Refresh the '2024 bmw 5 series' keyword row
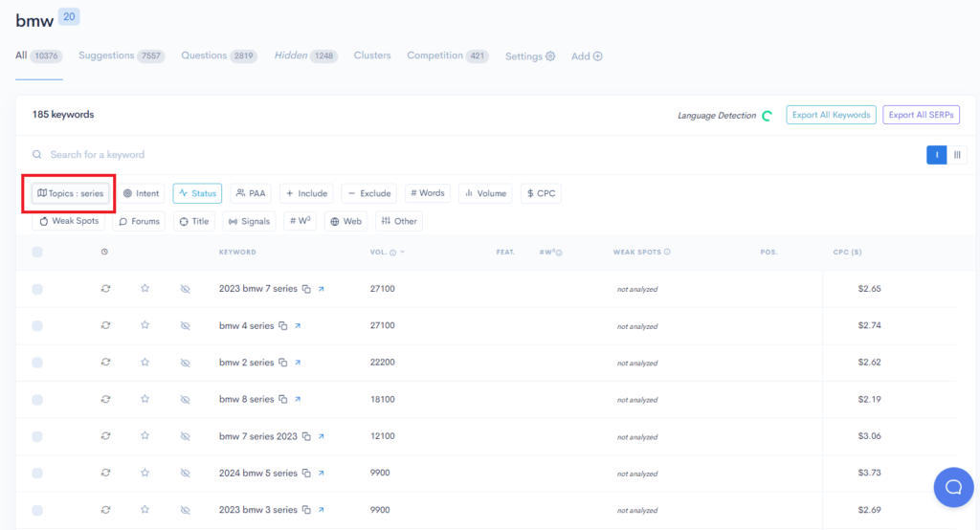980x530 pixels. point(105,474)
